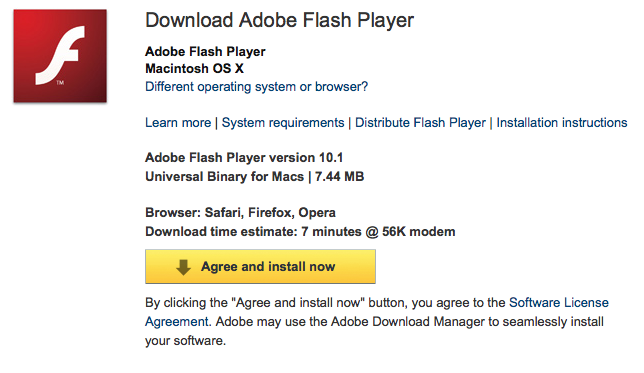Screen dimensions: 644x373
Task: Click the Browser: Safari, Firefox, Opera text
Action: [x=240, y=212]
